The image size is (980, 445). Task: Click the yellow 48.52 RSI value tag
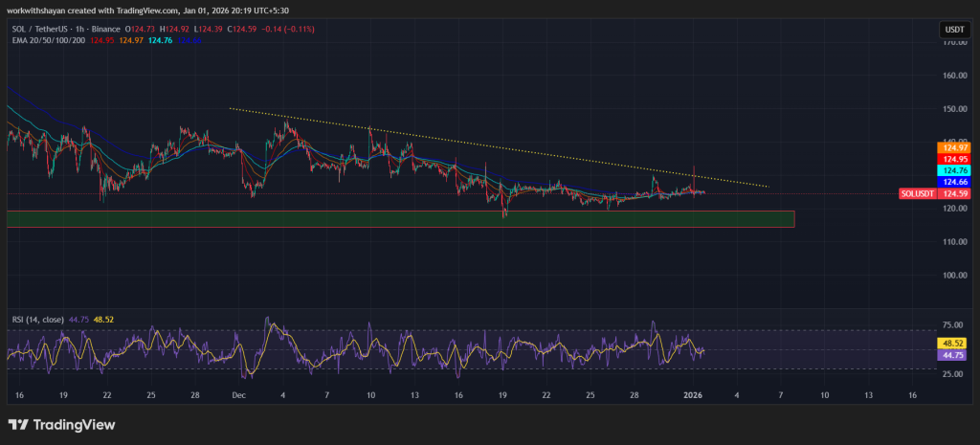(x=952, y=343)
